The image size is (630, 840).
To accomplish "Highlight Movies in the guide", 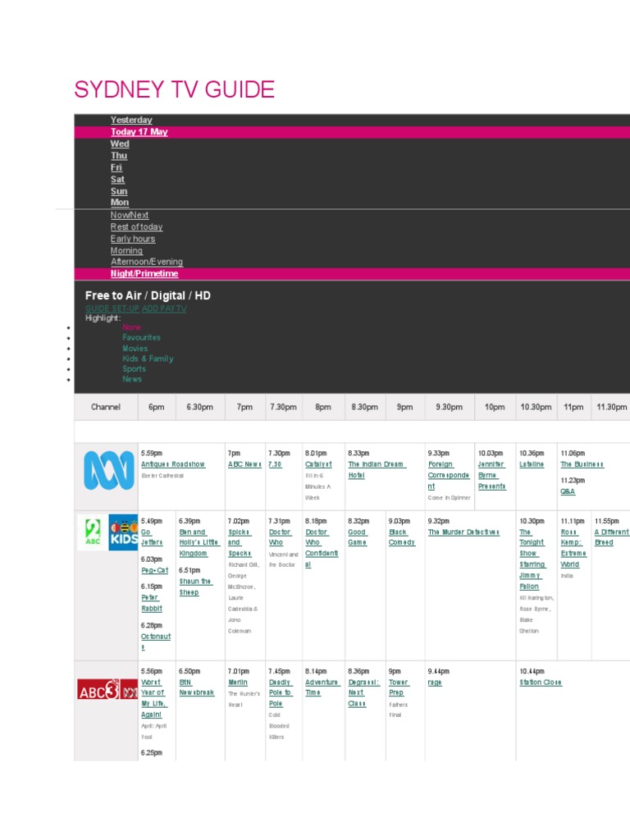I will [x=135, y=349].
